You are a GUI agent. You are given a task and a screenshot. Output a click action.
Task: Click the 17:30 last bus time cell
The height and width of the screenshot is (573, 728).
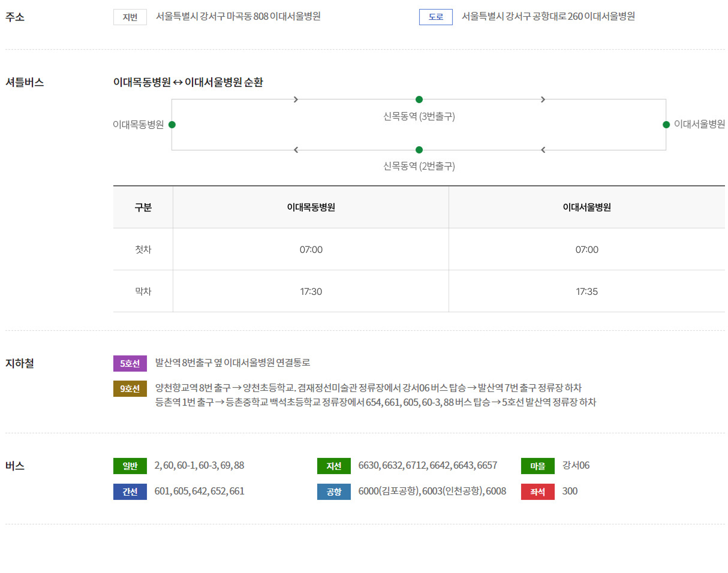coord(311,291)
